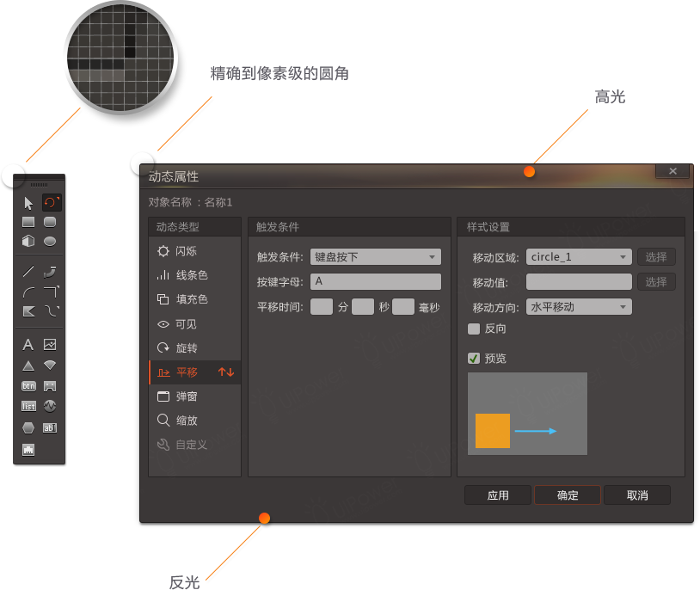Select the hexagon shape tool
The width and height of the screenshot is (700, 590).
tap(28, 427)
